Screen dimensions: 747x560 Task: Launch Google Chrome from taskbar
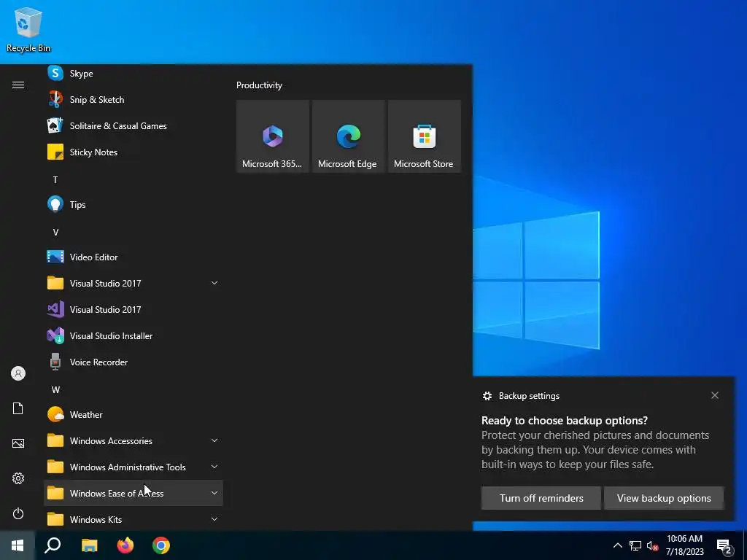(161, 545)
